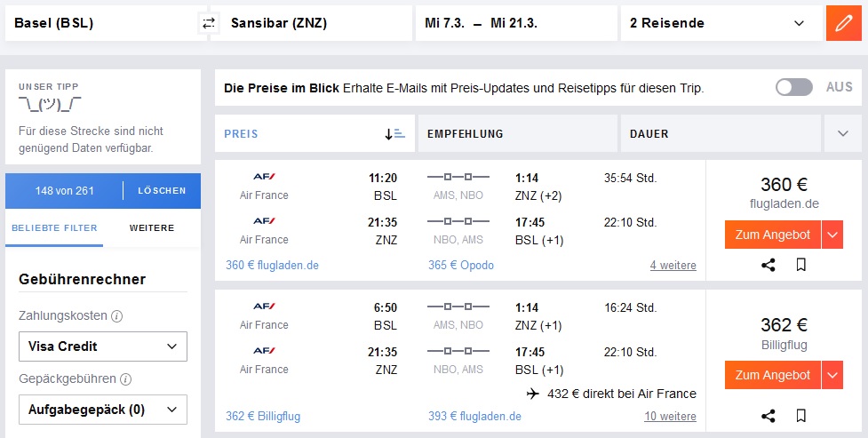The height and width of the screenshot is (438, 868).
Task: Bookmark the 360 € flight offer
Action: [x=800, y=266]
